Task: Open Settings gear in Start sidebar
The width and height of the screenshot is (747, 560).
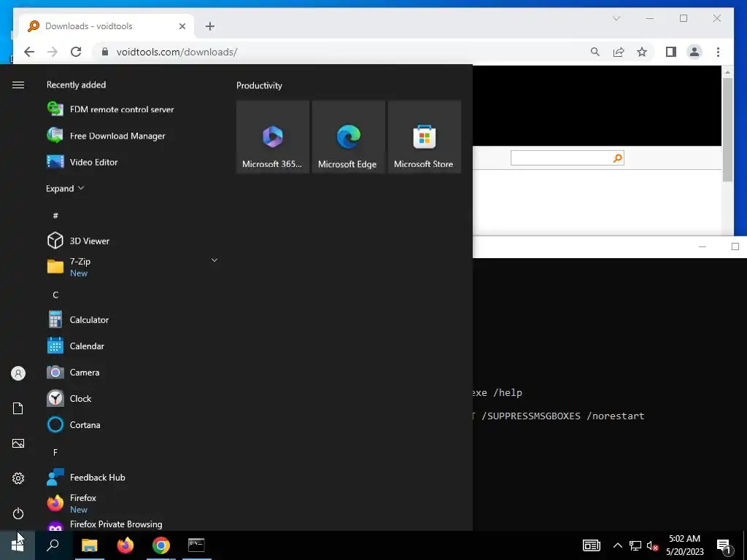Action: pos(18,478)
